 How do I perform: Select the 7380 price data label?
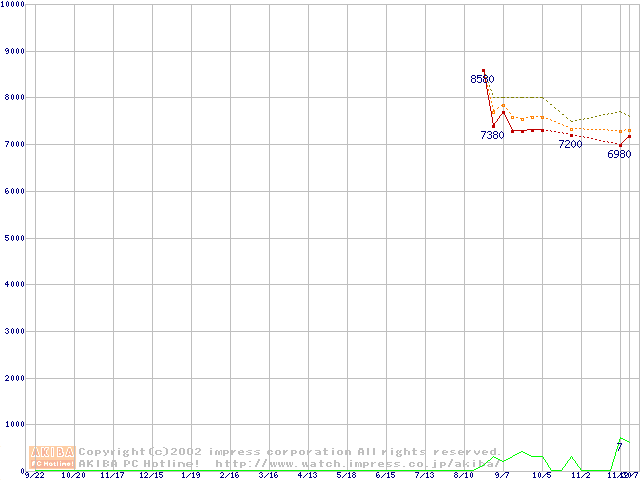(x=492, y=136)
